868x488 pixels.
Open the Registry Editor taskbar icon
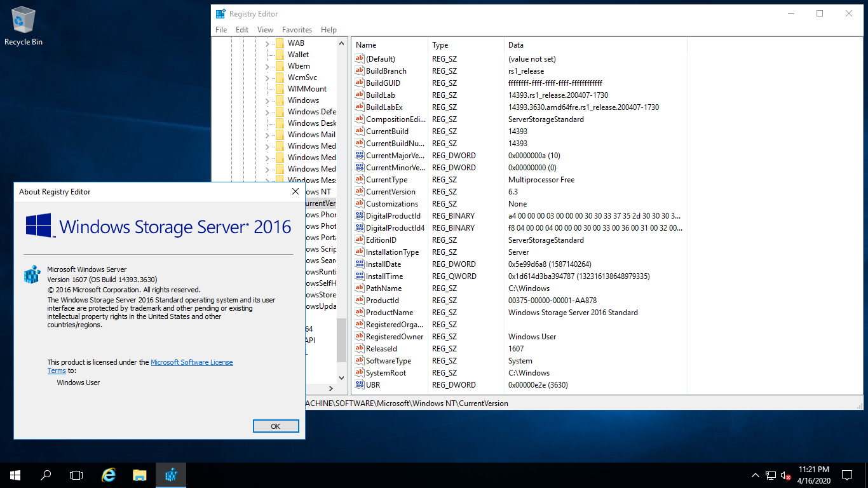pos(170,475)
